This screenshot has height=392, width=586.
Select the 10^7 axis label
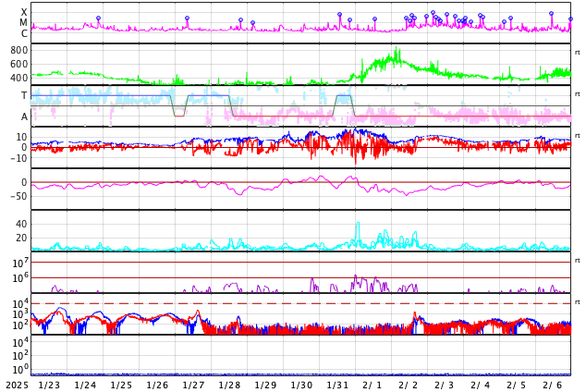pyautogui.click(x=20, y=263)
